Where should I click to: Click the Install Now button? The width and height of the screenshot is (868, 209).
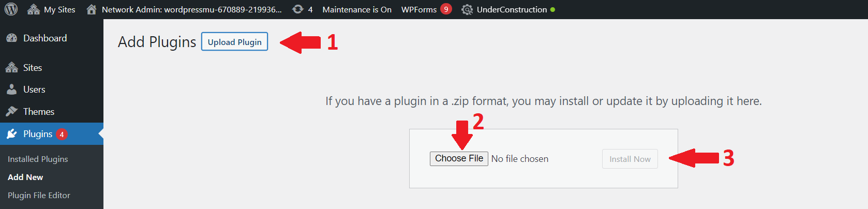pos(630,159)
